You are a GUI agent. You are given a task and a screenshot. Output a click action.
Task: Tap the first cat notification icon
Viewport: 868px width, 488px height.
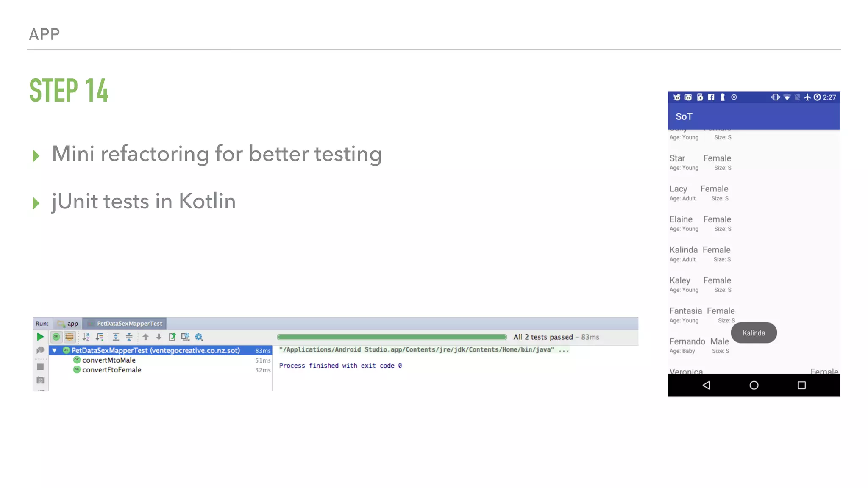coord(677,97)
